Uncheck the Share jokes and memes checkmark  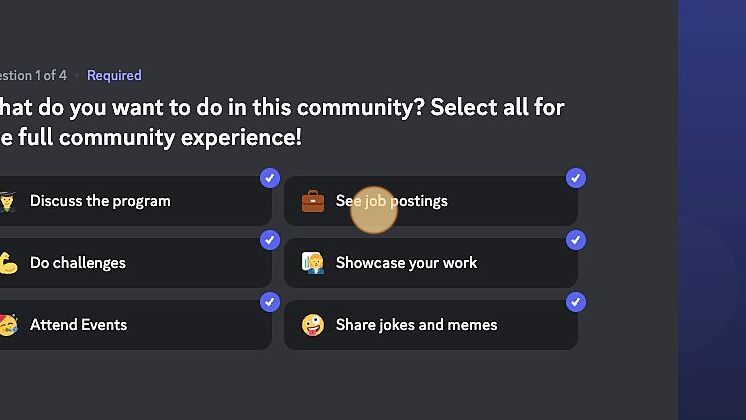[x=576, y=302]
